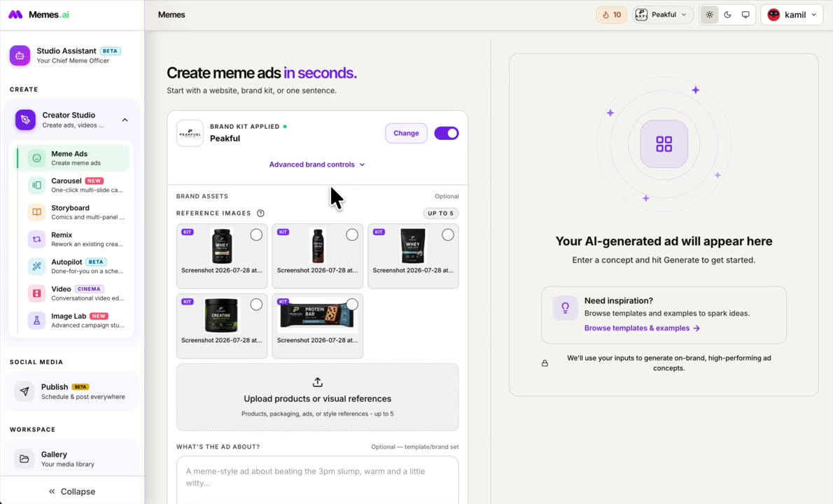
Task: Click the Publish paper plane icon
Action: point(24,391)
